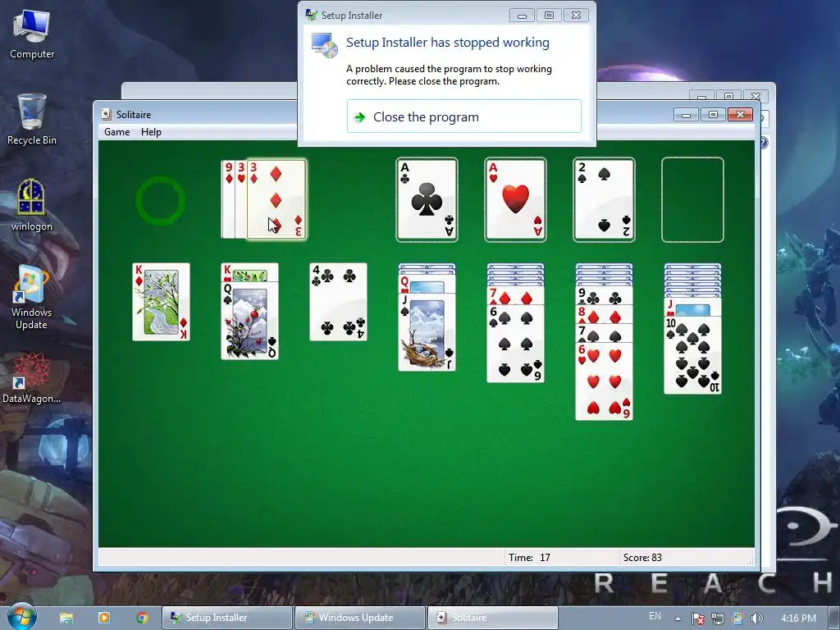Select the 7 of diamonds tableau card
The width and height of the screenshot is (840, 630).
[x=515, y=295]
